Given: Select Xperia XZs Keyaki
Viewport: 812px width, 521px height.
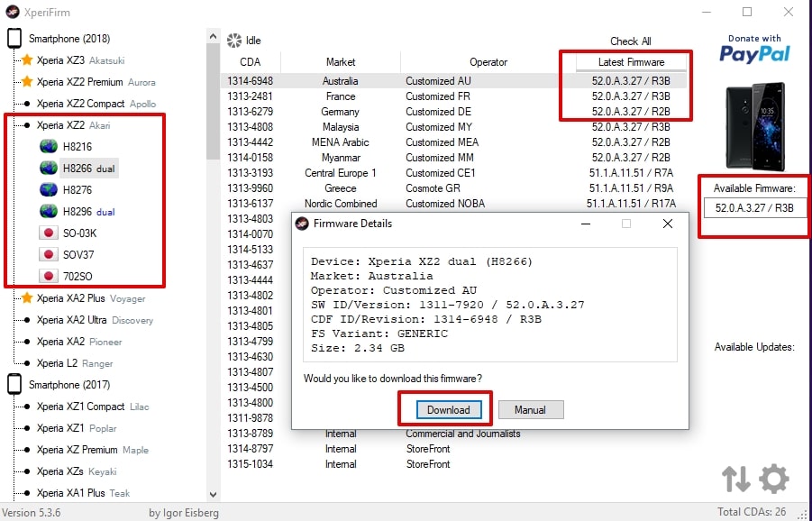Looking at the screenshot, I should [77, 471].
